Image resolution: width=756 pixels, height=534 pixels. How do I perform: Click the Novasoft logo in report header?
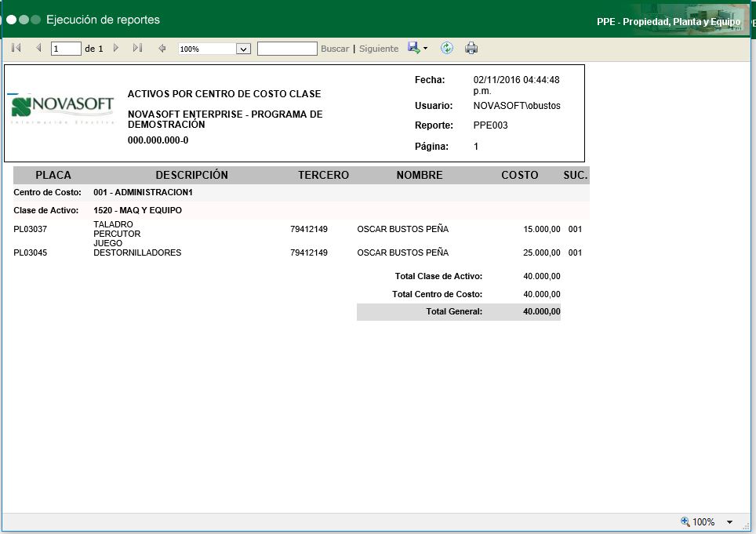(x=53, y=109)
